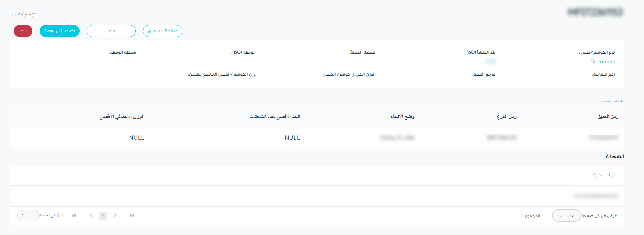Image resolution: width=644 pixels, height=235 pixels.
Task: Click the الوزن الإجمالي الأقصى column header
Action: pyautogui.click(x=122, y=117)
